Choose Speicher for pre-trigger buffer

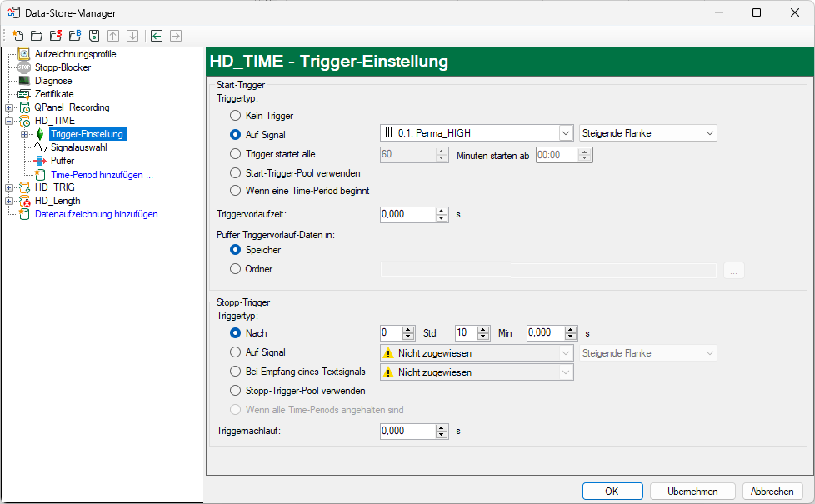(236, 250)
